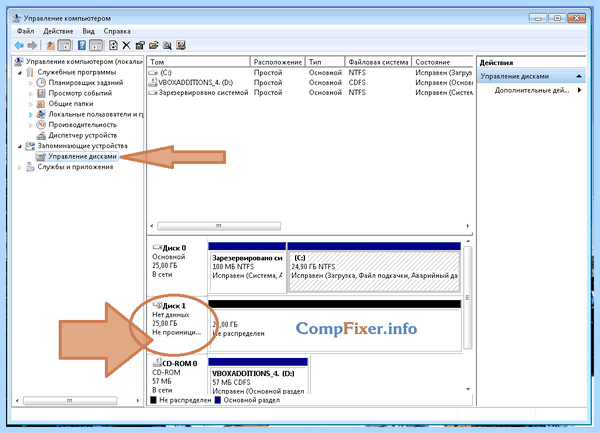The image size is (600, 433).
Task: Sort by the Тип column header
Action: [x=325, y=62]
